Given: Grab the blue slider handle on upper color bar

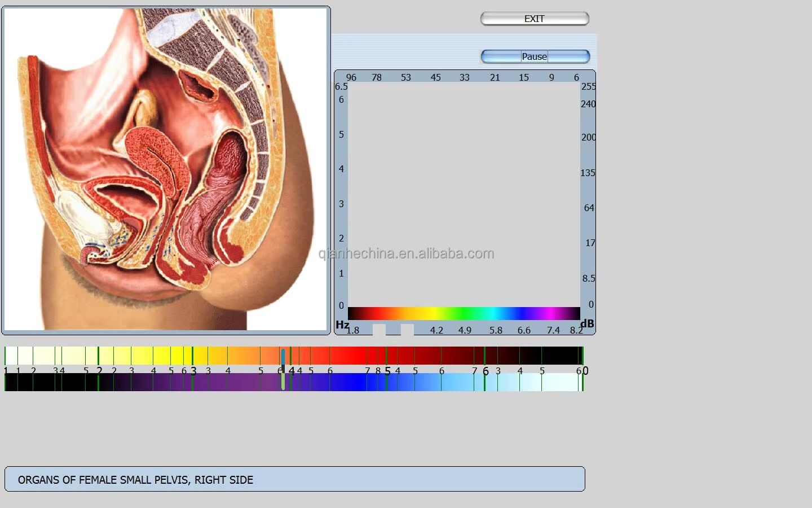Looking at the screenshot, I should click(283, 356).
